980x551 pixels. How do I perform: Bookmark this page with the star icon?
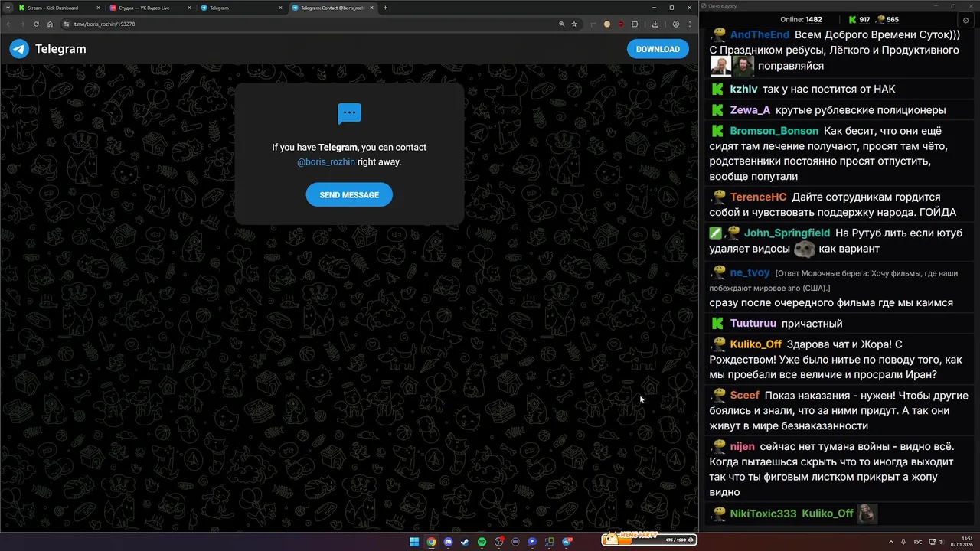click(x=574, y=24)
